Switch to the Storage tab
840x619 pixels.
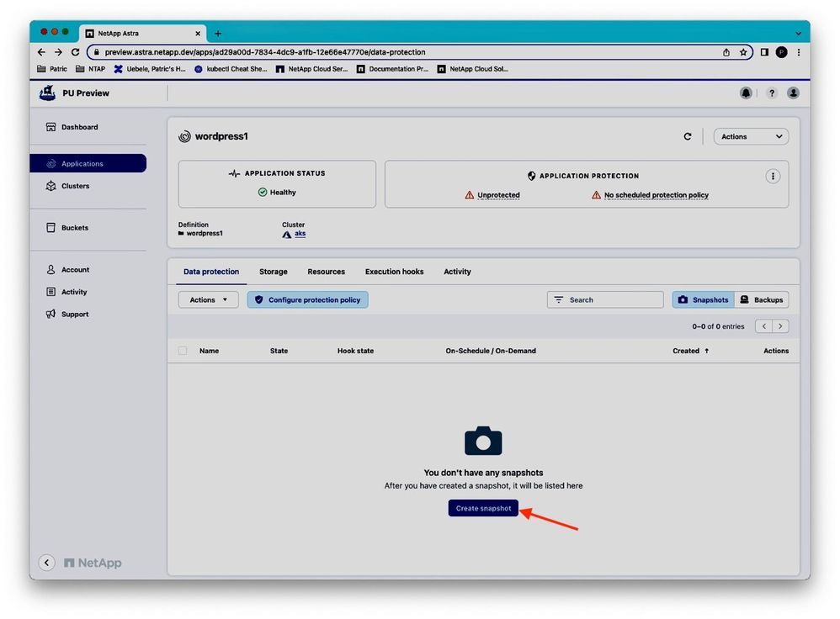(274, 272)
